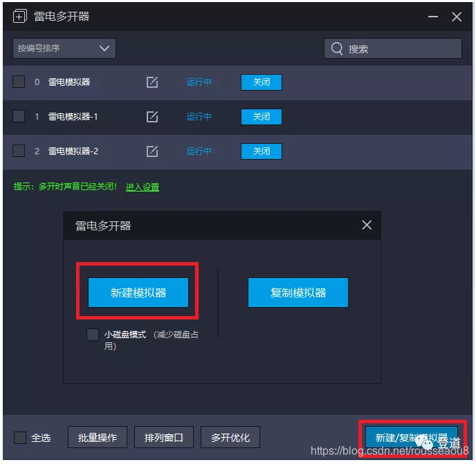Click the 搜索 search field
This screenshot has height=464, width=476.
(x=393, y=48)
